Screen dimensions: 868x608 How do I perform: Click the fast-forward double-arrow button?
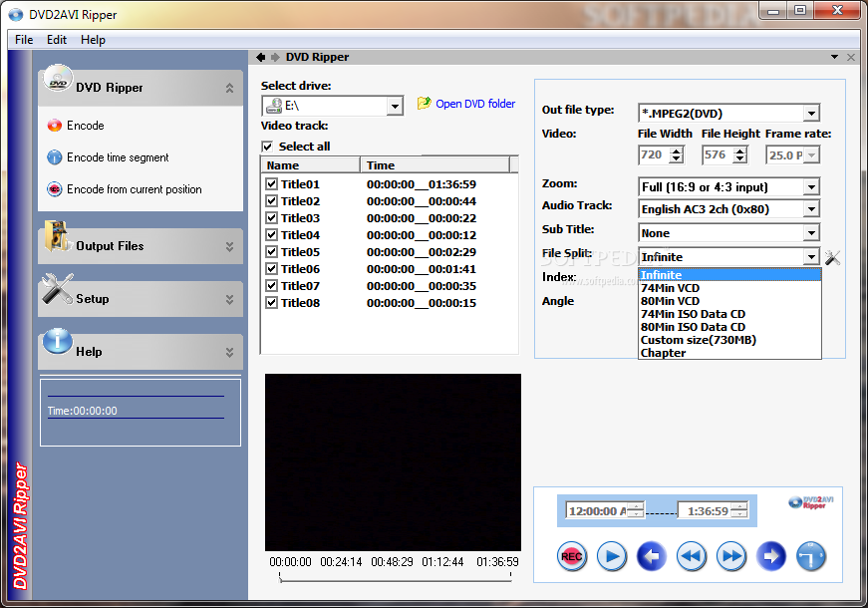[x=731, y=556]
